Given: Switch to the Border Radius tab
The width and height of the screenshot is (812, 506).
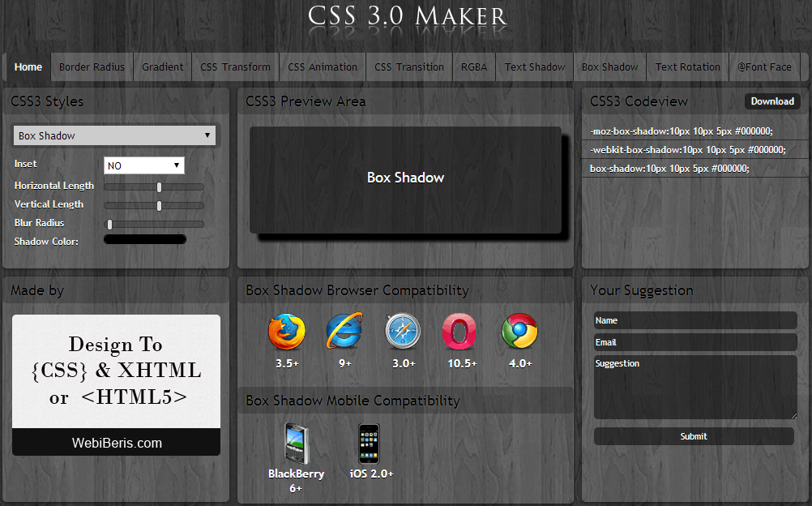Looking at the screenshot, I should (92, 66).
